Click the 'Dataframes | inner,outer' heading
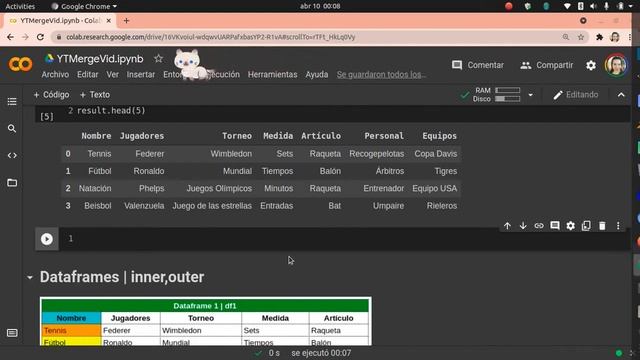This screenshot has width=640, height=360. tap(122, 277)
